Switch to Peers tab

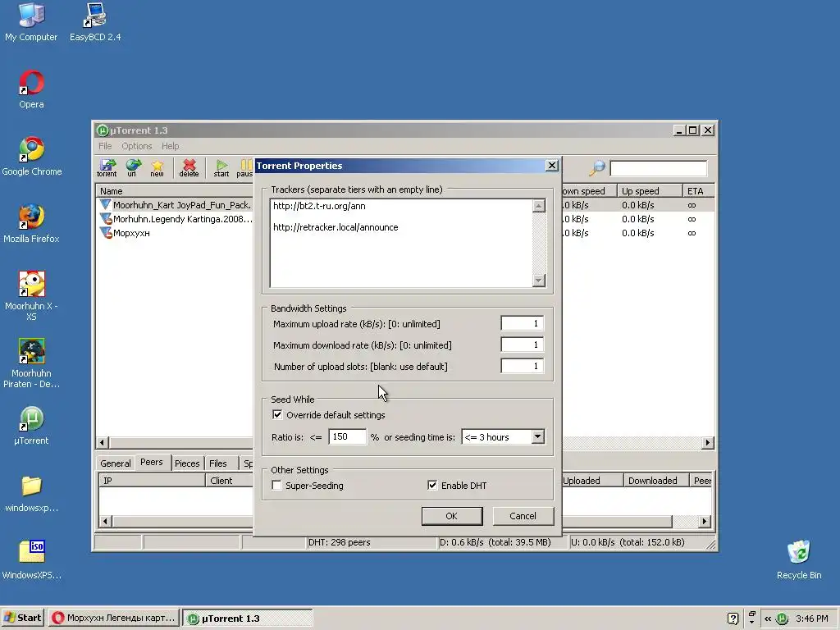pyautogui.click(x=152, y=463)
